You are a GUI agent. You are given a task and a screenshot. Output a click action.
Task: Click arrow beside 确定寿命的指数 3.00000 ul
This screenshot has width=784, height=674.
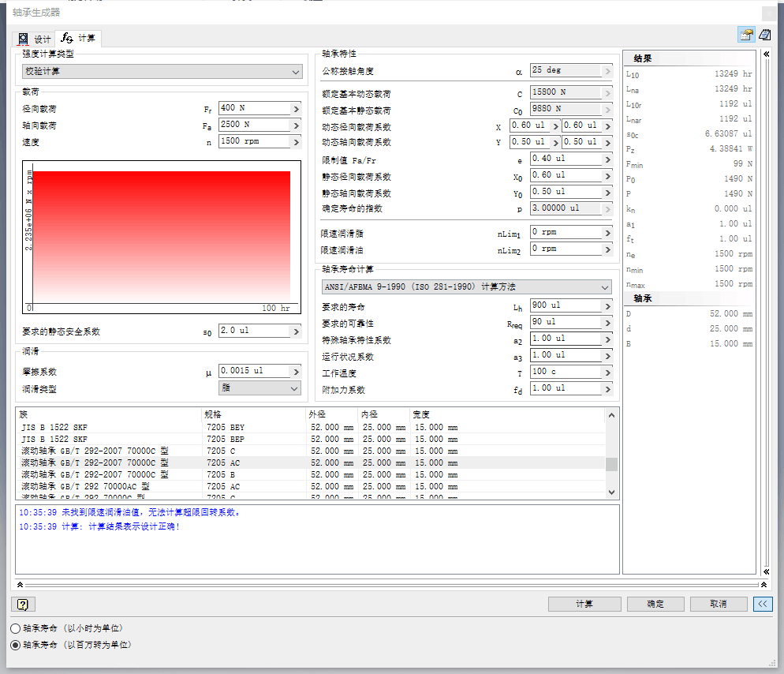(608, 208)
